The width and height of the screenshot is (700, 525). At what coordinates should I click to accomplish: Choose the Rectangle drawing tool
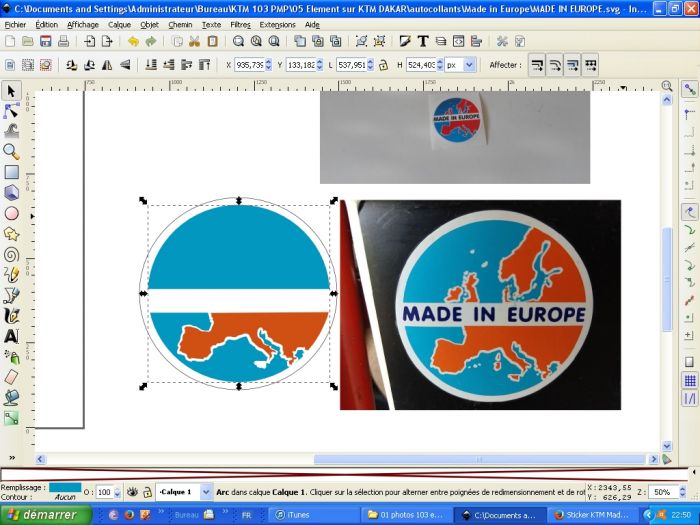coord(11,172)
